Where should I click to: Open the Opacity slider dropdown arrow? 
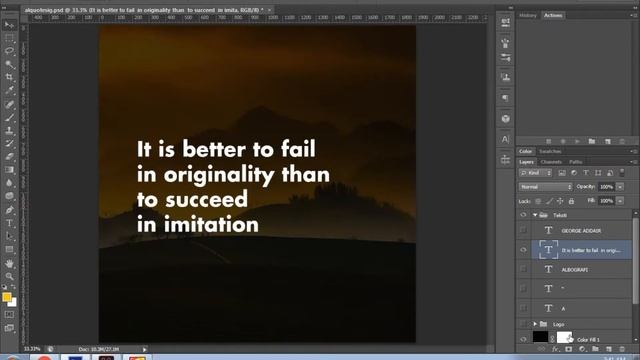(620, 187)
